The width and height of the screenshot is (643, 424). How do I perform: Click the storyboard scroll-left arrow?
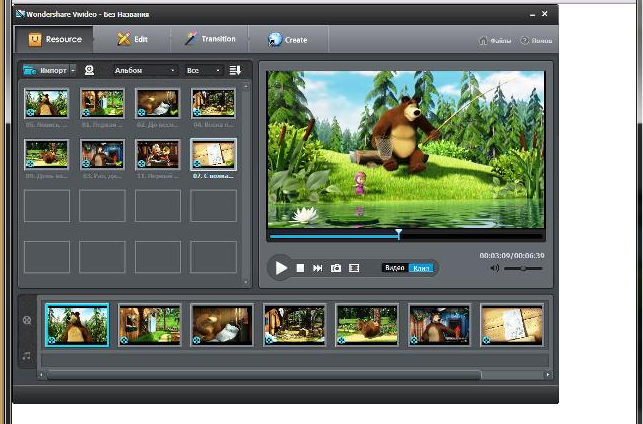pyautogui.click(x=41, y=375)
